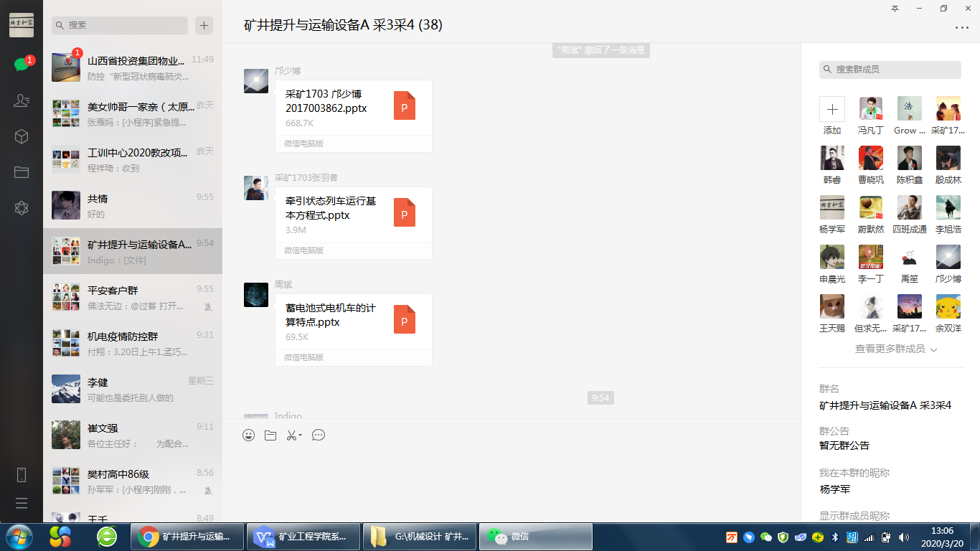Select the screenshot scissors tool
Viewport: 980px width, 551px height.
[291, 435]
